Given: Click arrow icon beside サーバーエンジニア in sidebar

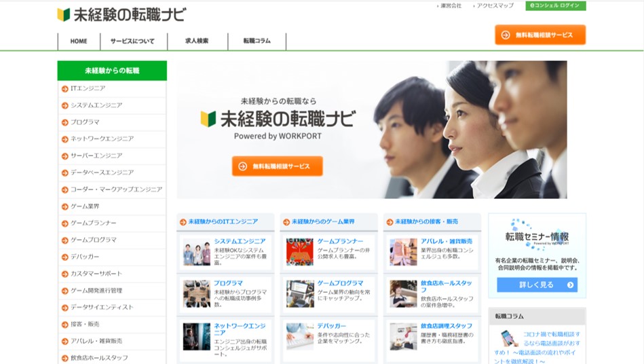Looking at the screenshot, I should 65,156.
